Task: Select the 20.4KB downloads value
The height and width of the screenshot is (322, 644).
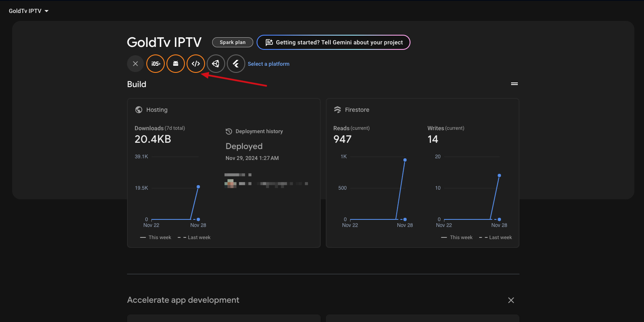Action: coord(153,139)
